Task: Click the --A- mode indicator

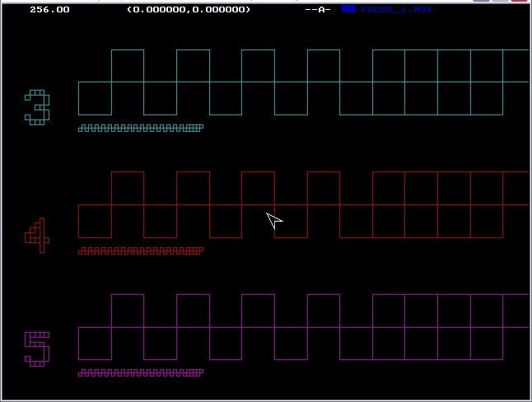Action: 318,10
